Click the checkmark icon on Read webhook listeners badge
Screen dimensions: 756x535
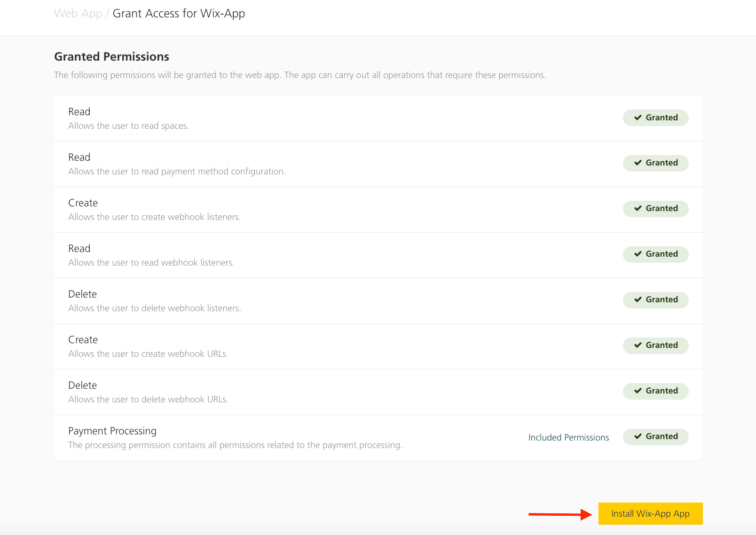639,254
